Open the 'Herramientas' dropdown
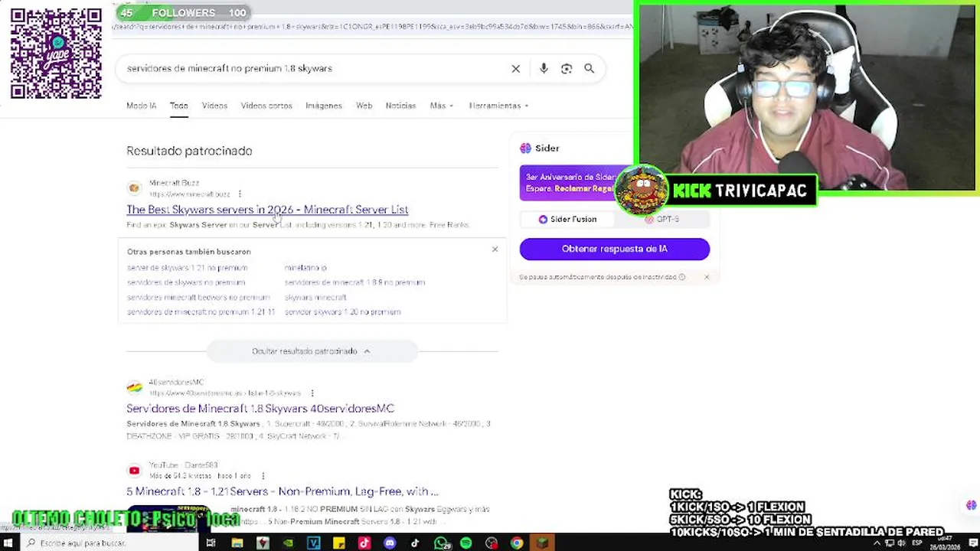This screenshot has width=980, height=551. [x=498, y=106]
